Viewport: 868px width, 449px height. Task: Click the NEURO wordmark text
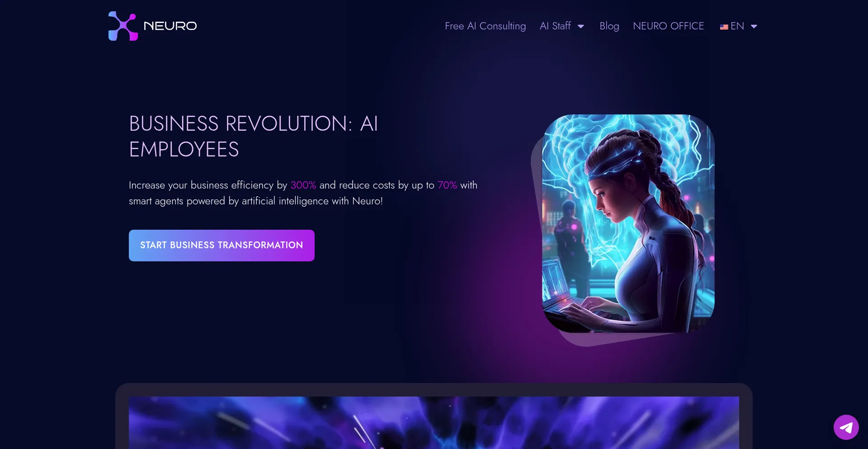pos(170,26)
